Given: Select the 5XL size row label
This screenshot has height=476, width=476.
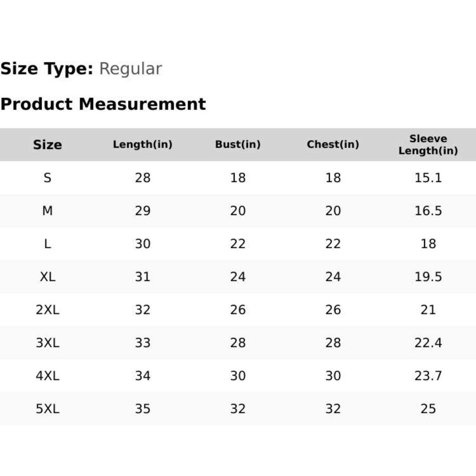Looking at the screenshot, I should pos(47,409).
